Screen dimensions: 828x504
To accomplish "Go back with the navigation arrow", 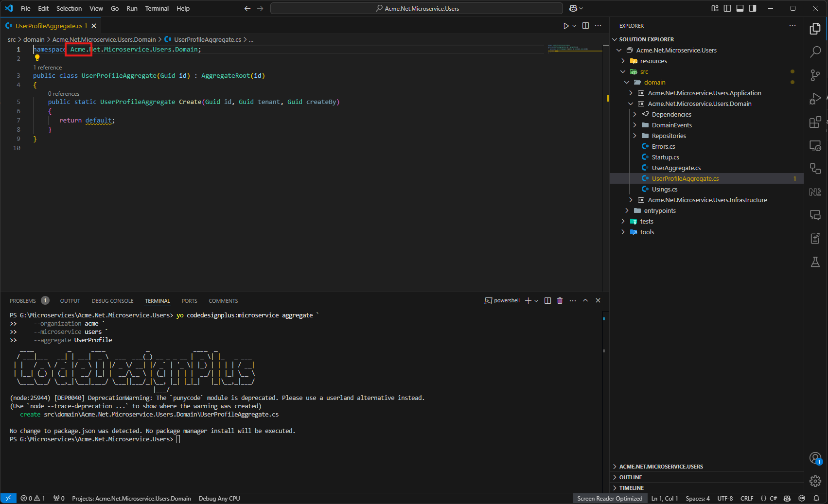I will click(x=247, y=8).
